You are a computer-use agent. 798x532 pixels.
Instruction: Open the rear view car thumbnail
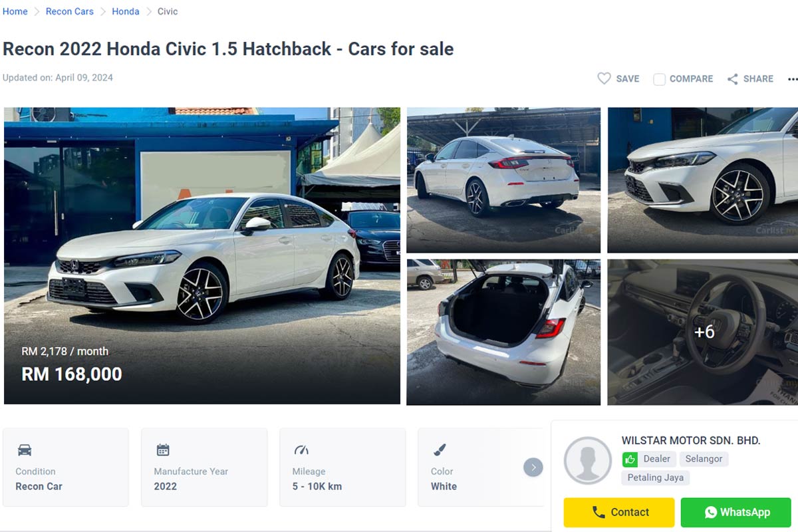(x=503, y=180)
